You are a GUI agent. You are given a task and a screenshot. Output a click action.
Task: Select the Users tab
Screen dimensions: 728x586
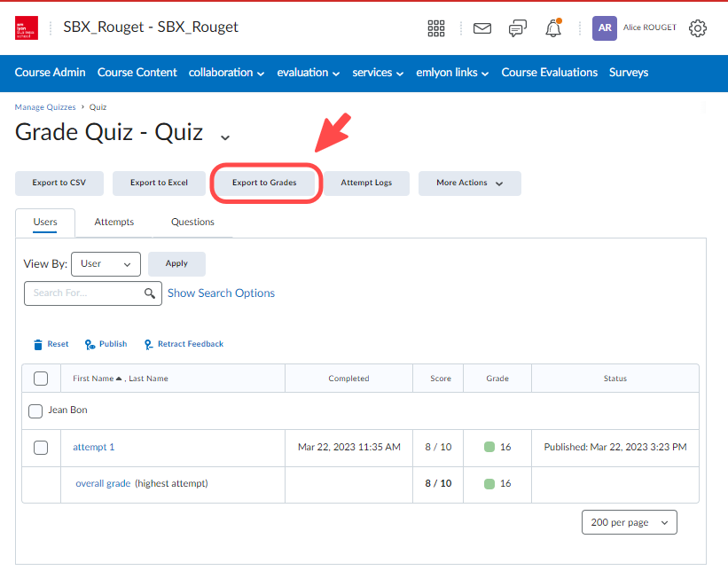[x=45, y=223]
